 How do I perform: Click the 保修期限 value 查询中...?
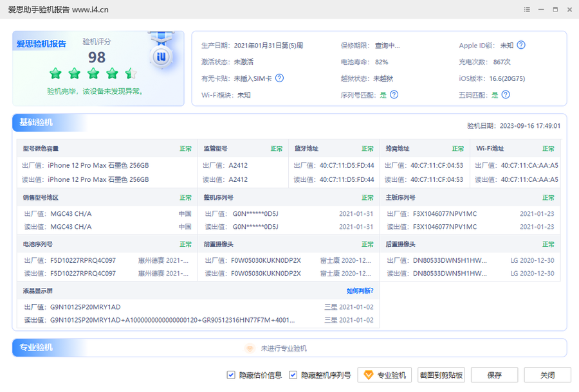point(387,46)
